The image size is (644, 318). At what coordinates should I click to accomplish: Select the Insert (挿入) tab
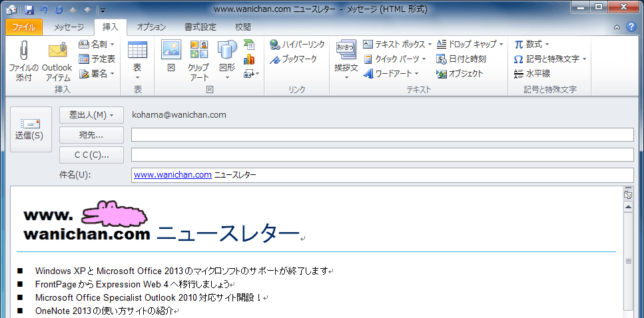click(x=110, y=27)
